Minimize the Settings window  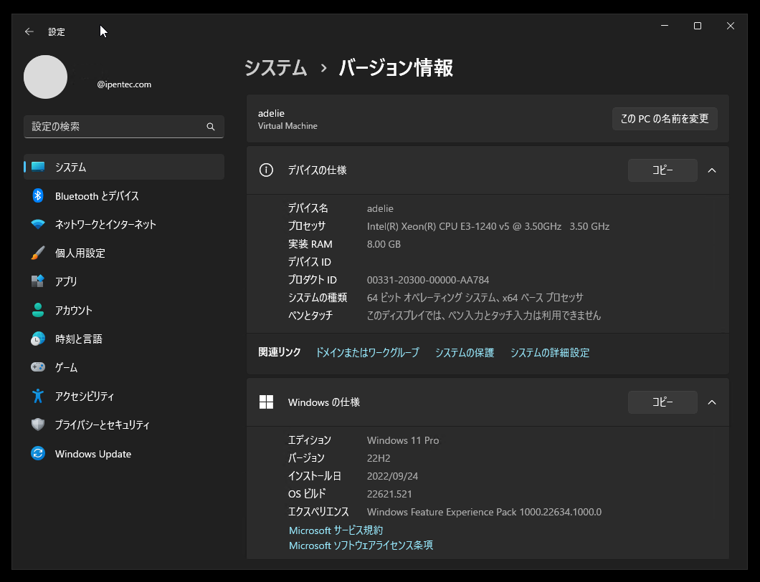click(665, 26)
